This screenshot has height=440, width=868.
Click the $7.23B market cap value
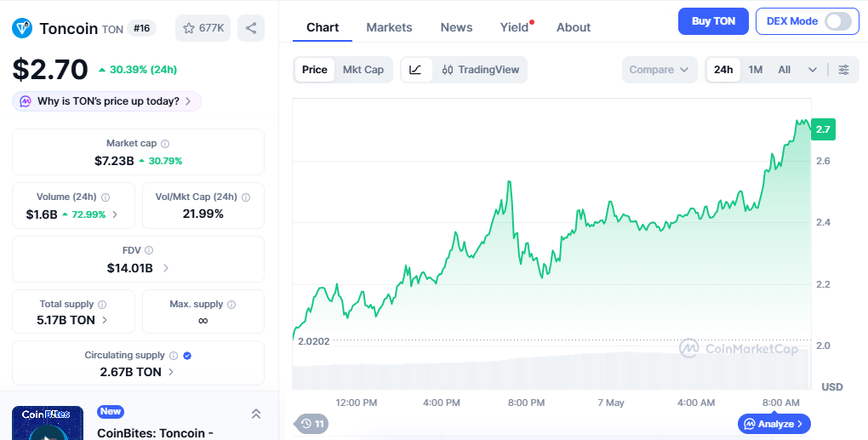114,161
